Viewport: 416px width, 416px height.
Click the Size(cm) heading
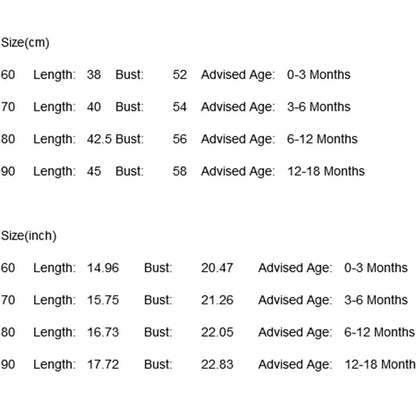click(x=25, y=43)
